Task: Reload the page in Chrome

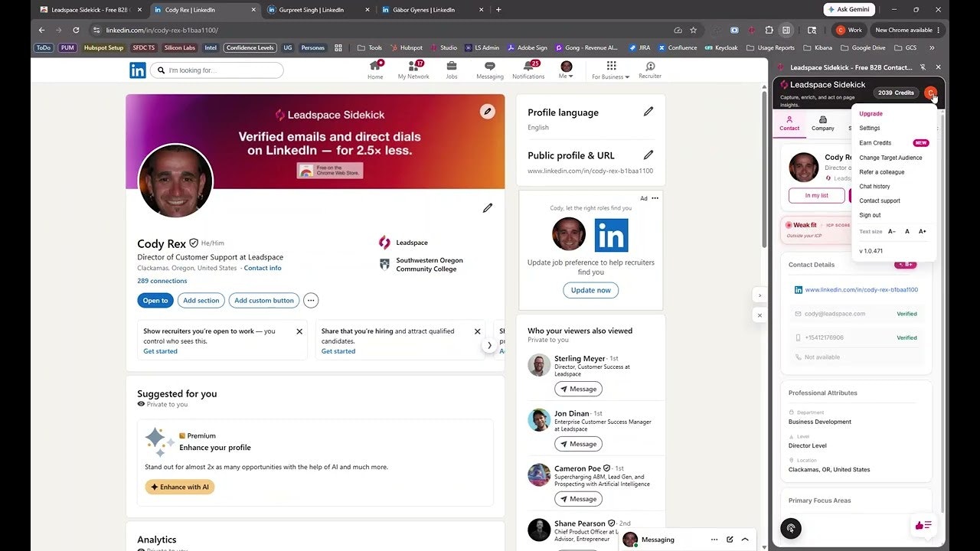Action: pos(76,30)
